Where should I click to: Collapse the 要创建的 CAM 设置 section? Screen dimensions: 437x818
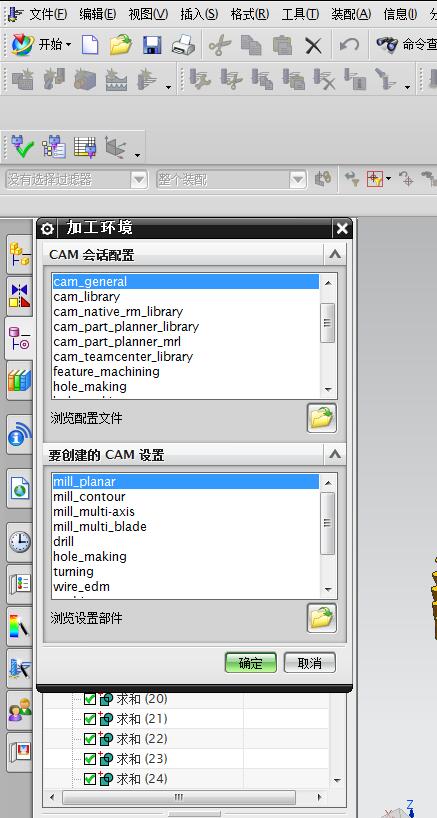tap(335, 455)
